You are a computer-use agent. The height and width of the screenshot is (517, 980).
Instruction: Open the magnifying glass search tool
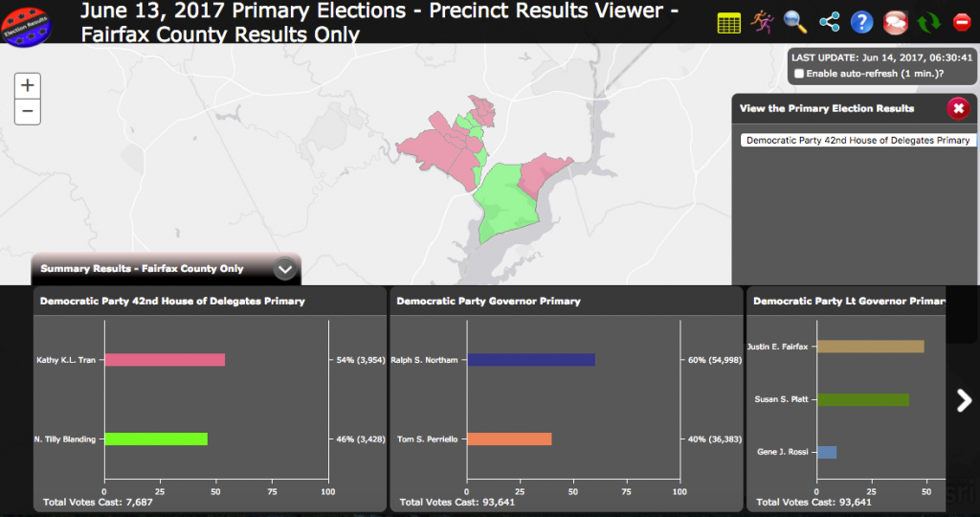click(x=795, y=23)
